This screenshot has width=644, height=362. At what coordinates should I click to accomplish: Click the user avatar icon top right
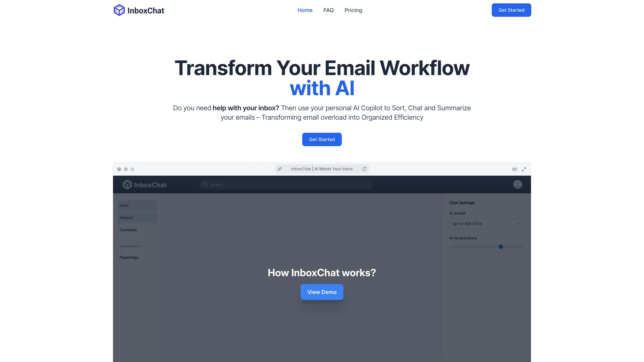(518, 185)
